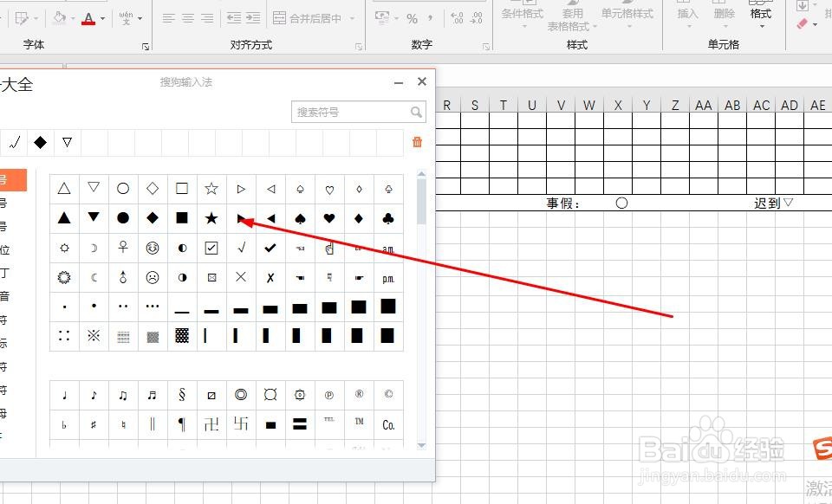
Task: Insert the solid black star symbol
Action: (211, 218)
